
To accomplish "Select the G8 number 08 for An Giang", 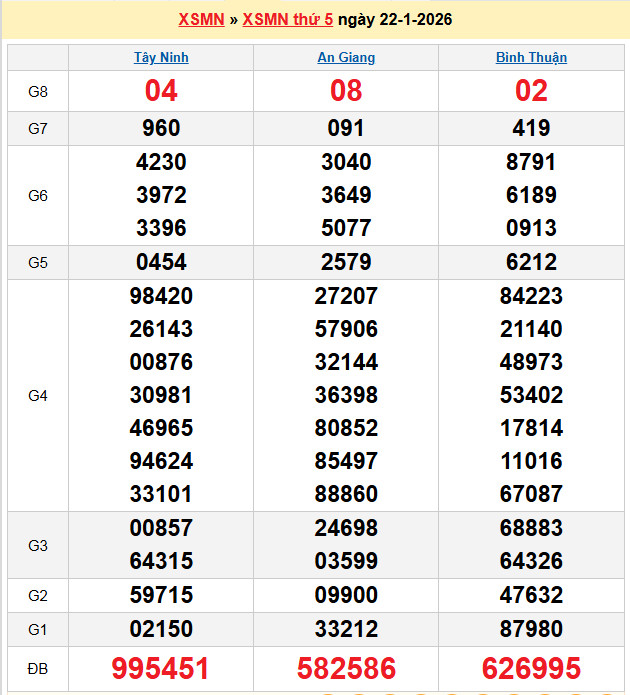I will tap(346, 91).
